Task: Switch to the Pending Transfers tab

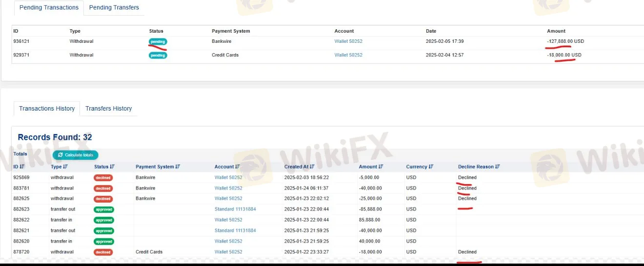Action: pos(114,7)
